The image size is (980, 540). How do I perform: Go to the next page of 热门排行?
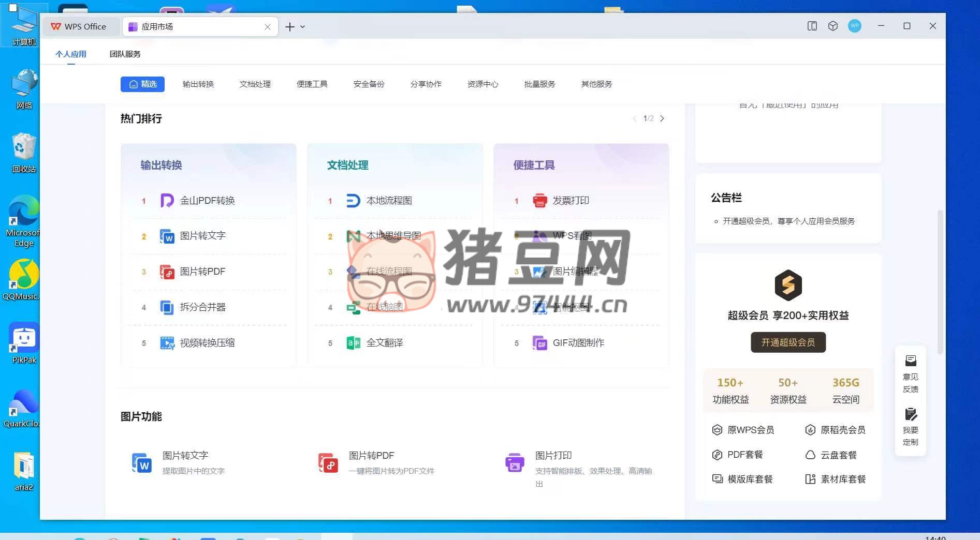point(662,118)
